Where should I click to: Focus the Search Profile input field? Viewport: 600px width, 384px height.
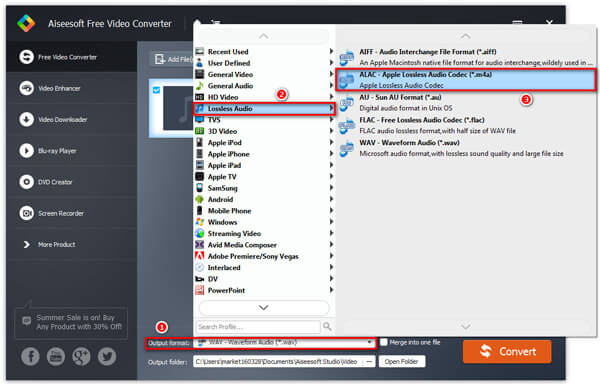click(x=258, y=327)
